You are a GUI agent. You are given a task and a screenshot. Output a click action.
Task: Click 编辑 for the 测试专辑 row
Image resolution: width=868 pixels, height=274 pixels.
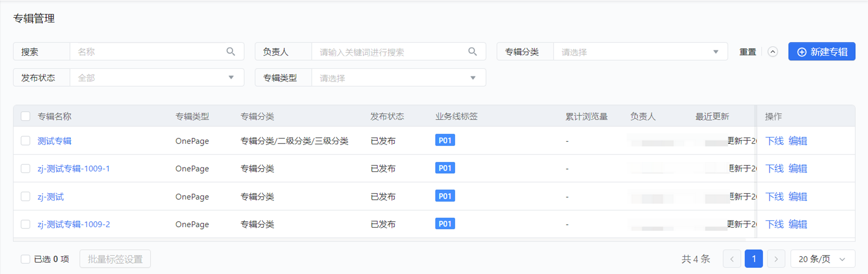[798, 141]
